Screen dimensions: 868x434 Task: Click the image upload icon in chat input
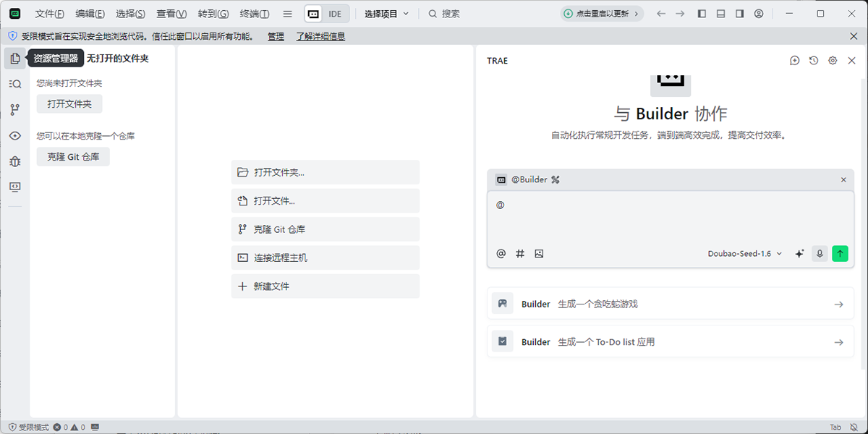(x=539, y=254)
